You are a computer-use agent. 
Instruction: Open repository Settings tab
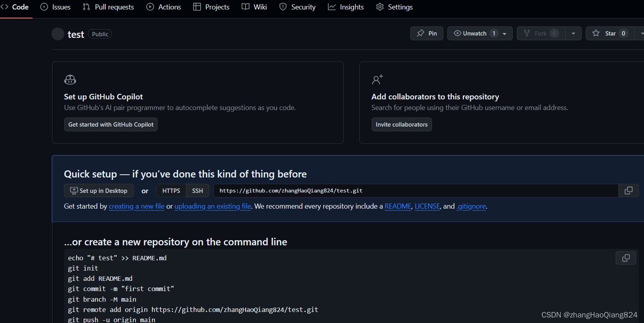coord(394,7)
